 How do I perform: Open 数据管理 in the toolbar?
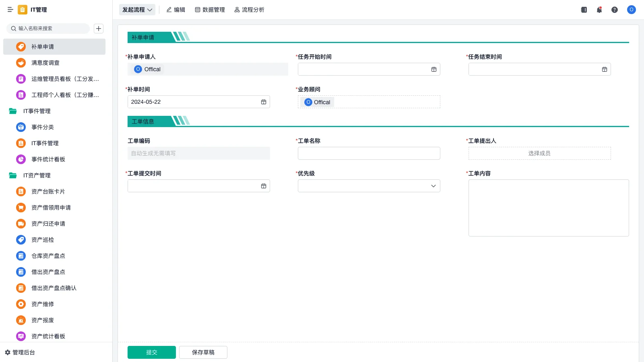click(210, 10)
